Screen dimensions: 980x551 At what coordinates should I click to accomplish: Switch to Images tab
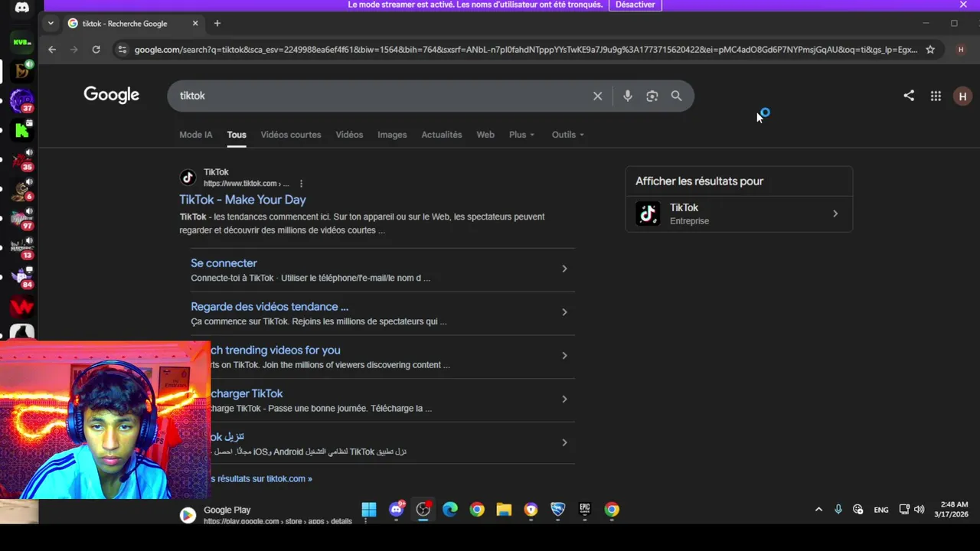392,135
